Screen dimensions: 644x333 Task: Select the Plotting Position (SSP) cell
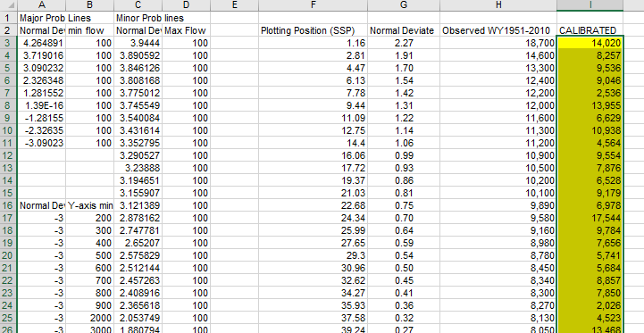pos(313,30)
